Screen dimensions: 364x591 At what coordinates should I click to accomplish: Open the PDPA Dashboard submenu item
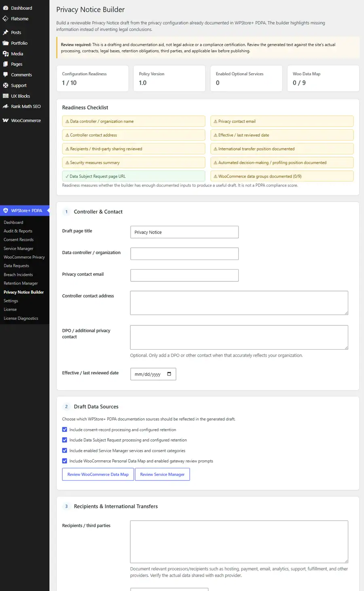13,222
